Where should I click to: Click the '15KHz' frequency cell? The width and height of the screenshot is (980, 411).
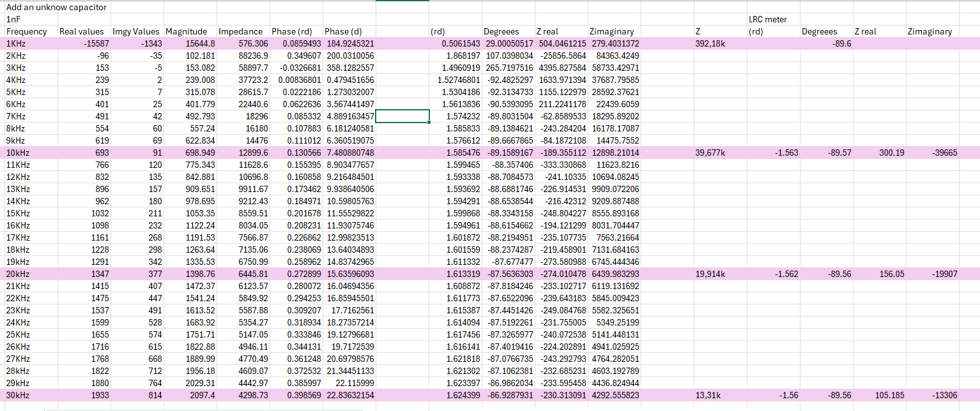(x=17, y=213)
